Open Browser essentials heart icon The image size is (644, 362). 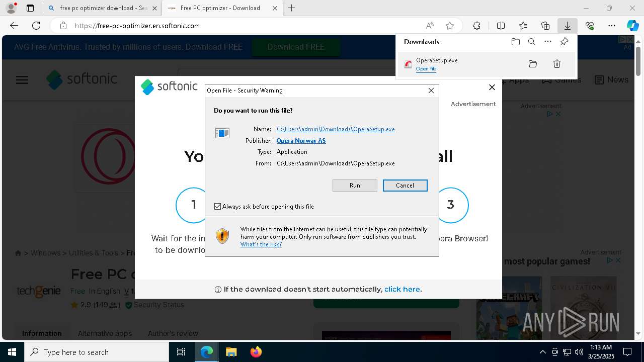(590, 26)
